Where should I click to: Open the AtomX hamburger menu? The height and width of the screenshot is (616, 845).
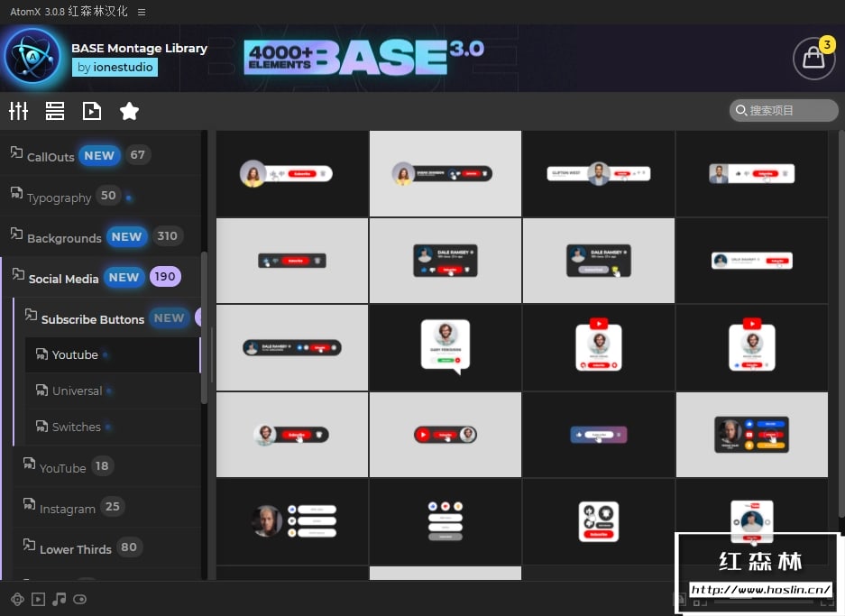coord(142,12)
